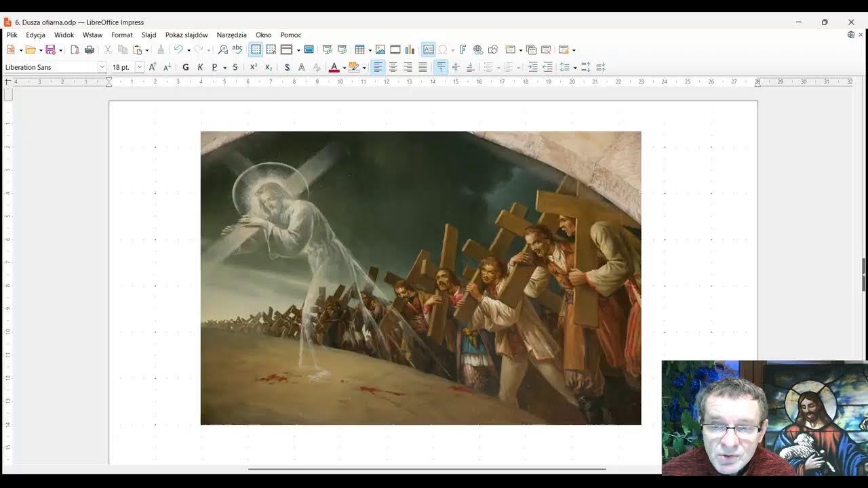Open the Plik menu
868x488 pixels.
tap(12, 35)
